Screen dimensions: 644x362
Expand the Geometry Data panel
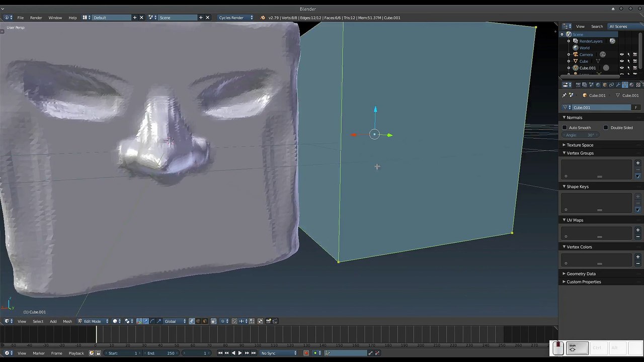tap(564, 274)
